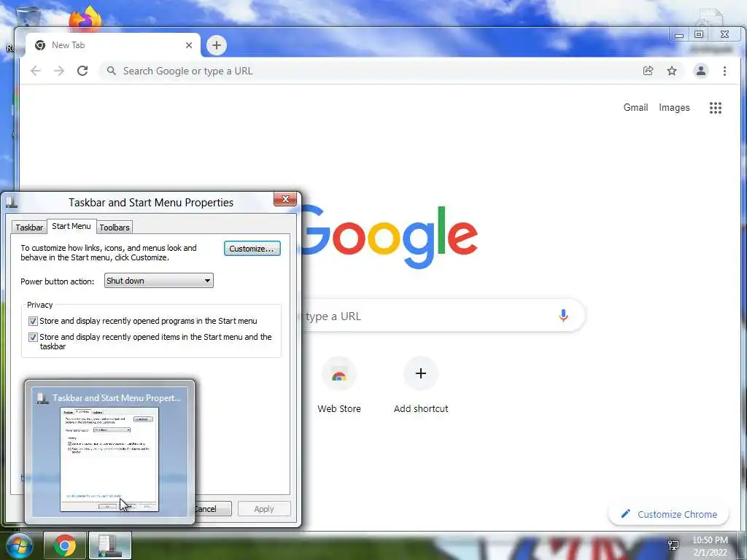
Task: Click the Taskbar properties taskbar button
Action: (x=110, y=545)
